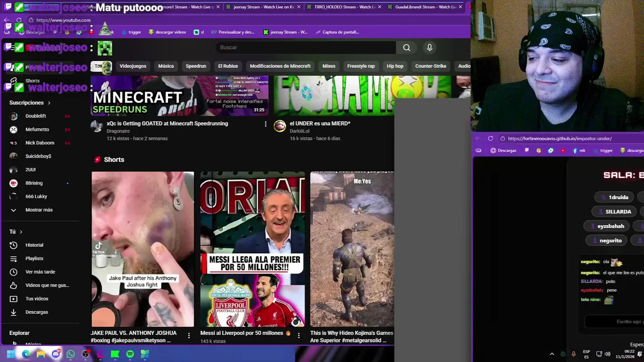Activate voice search microphone icon
644x362 pixels.
tap(429, 47)
